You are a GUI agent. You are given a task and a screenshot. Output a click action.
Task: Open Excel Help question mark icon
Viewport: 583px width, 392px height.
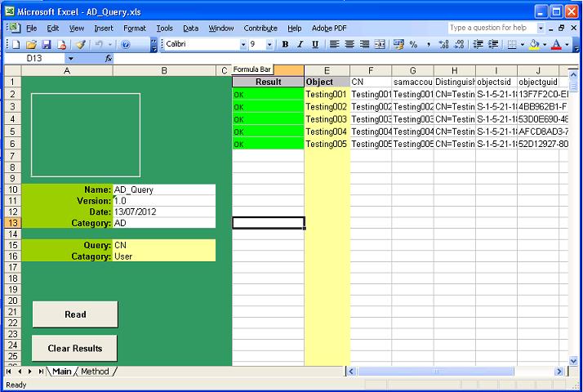coord(125,44)
